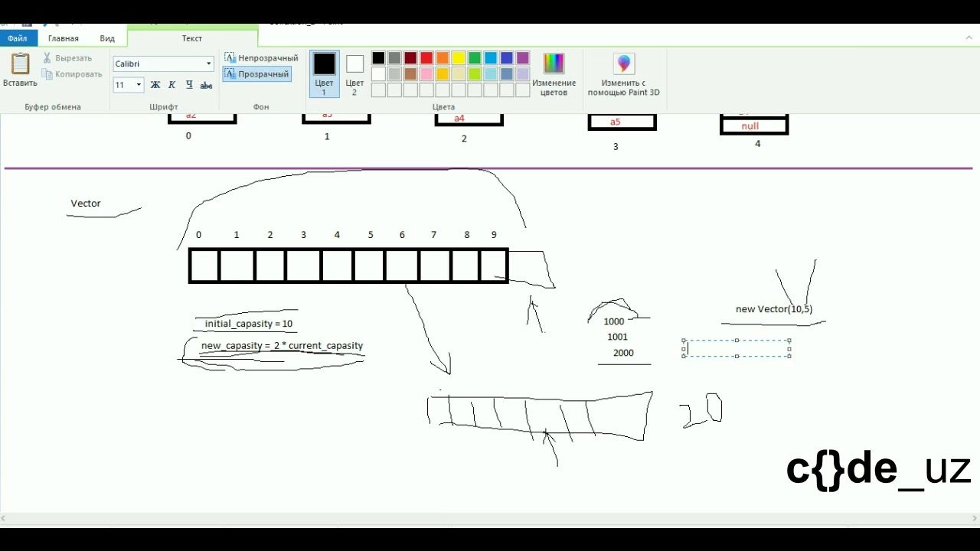The height and width of the screenshot is (551, 980).
Task: Pick the brown color swatch
Action: 410,74
